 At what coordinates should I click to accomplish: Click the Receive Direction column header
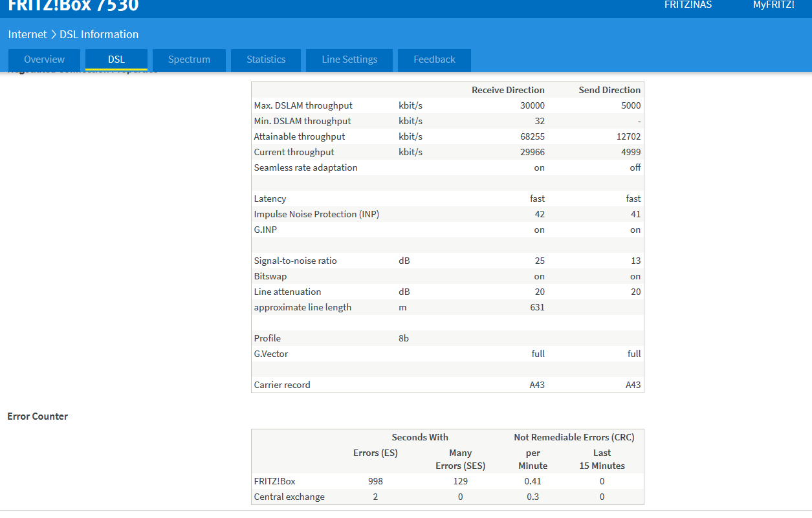click(508, 90)
